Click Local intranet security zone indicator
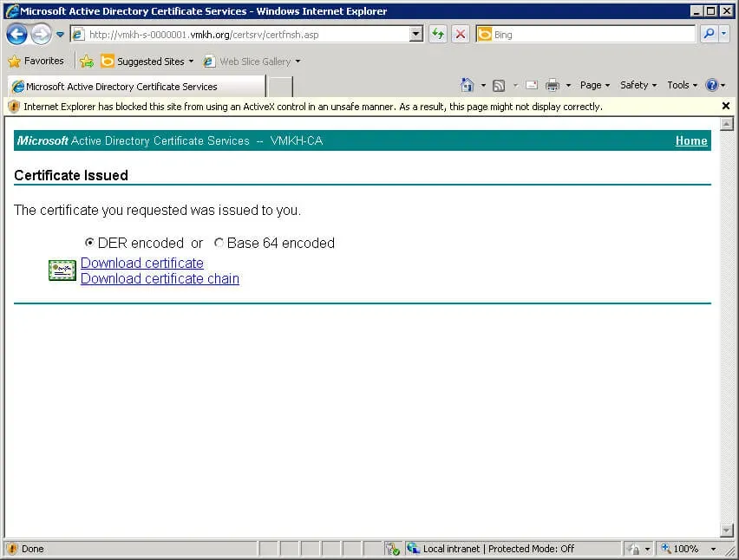Viewport: 739px width, 560px height. (491, 549)
